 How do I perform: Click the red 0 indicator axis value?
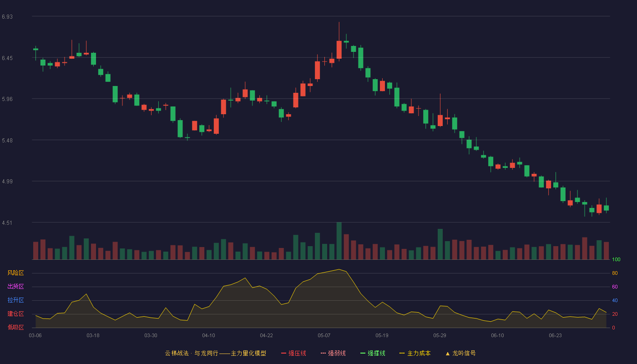click(x=613, y=328)
